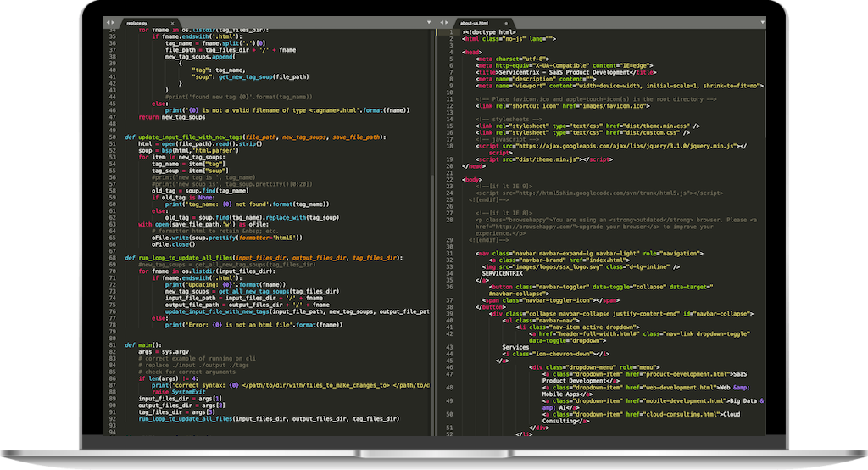Click the 'if old_tag is None:' line
The width and height of the screenshot is (868, 470).
(x=183, y=198)
